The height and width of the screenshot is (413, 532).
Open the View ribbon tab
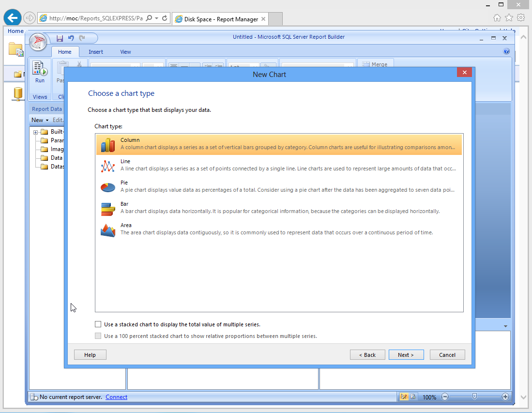(x=125, y=52)
